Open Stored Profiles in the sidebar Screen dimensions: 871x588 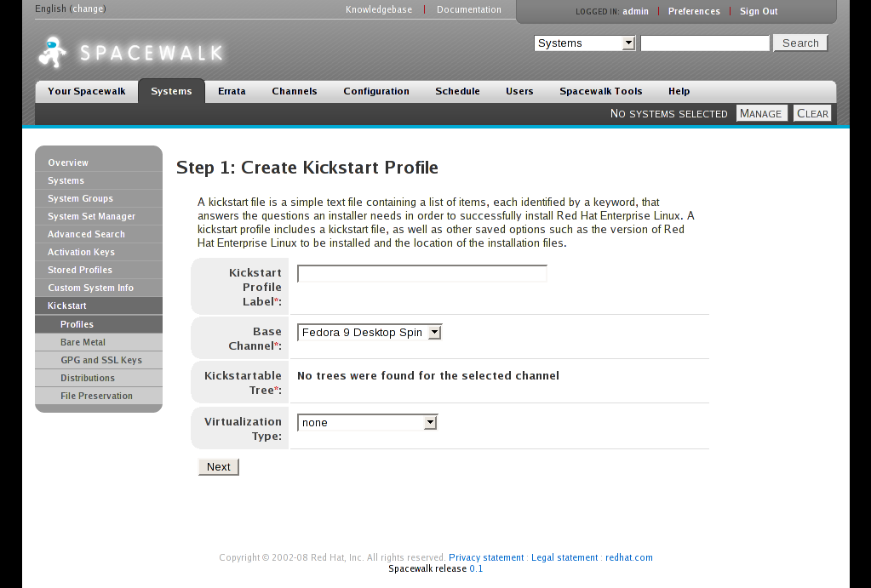tap(99, 269)
